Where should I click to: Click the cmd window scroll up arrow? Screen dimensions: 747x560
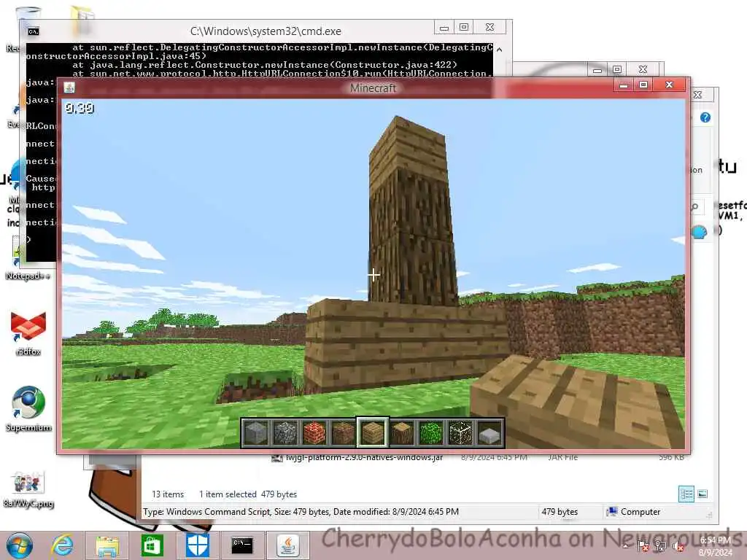click(499, 50)
